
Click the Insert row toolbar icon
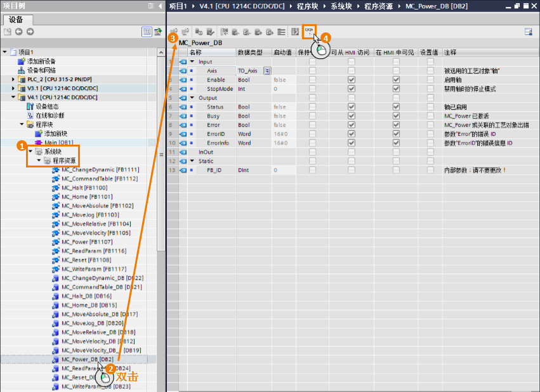coord(174,32)
